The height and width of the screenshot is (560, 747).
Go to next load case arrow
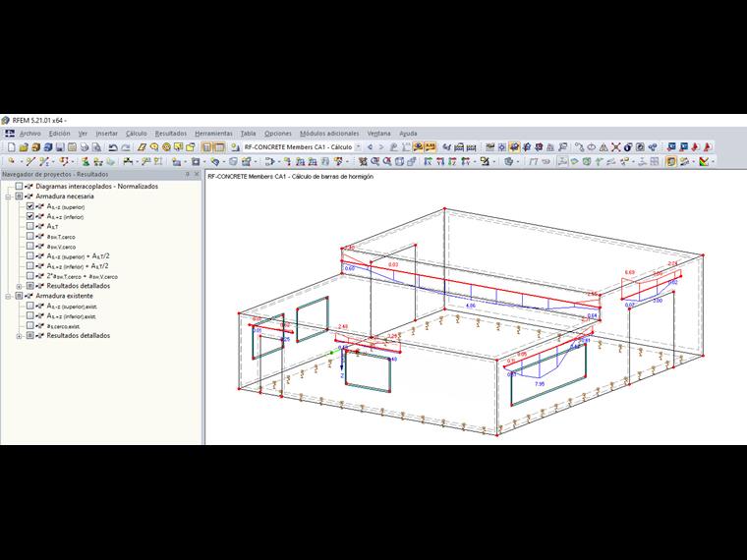point(381,147)
